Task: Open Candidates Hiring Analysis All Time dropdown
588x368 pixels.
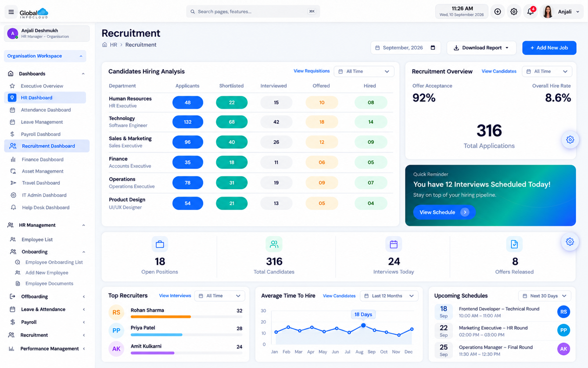Action: tap(364, 71)
